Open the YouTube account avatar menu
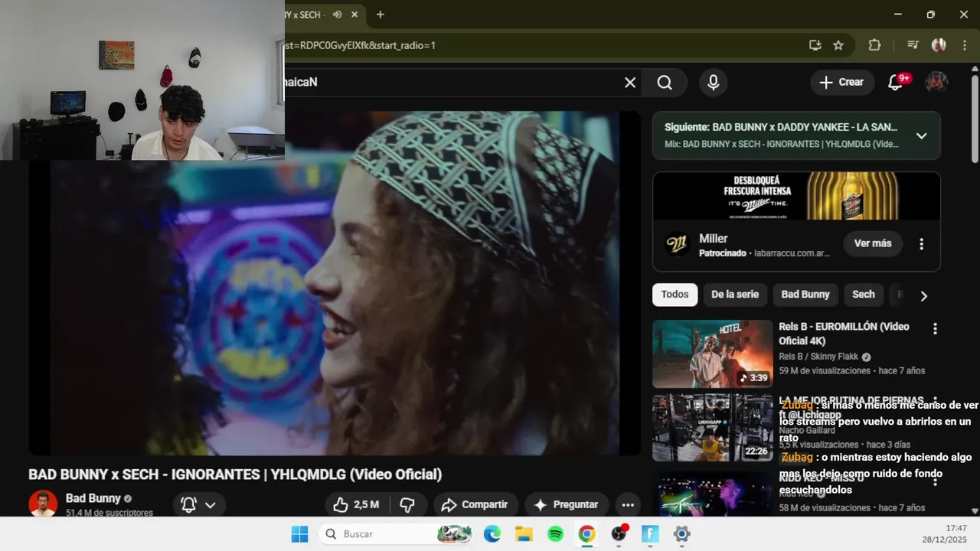Screen dimensions: 980x551 (937, 83)
